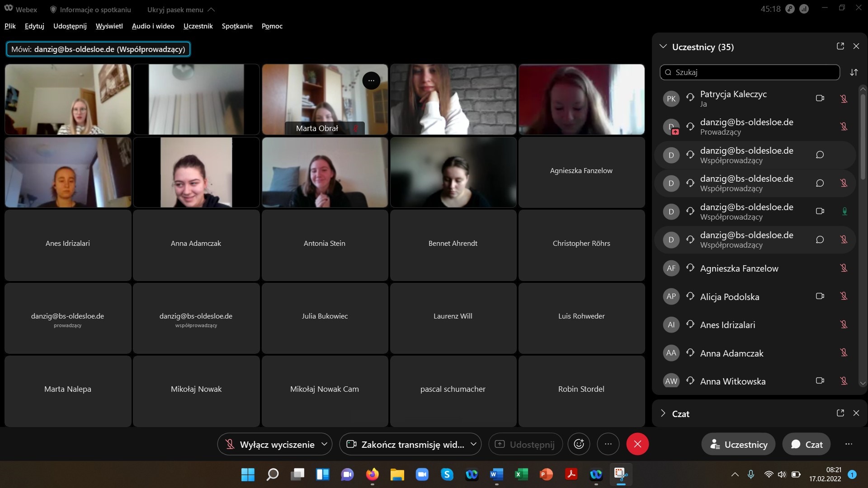Open video options arrow beside Zakończ transmisję
Image resolution: width=868 pixels, height=488 pixels.
[473, 444]
